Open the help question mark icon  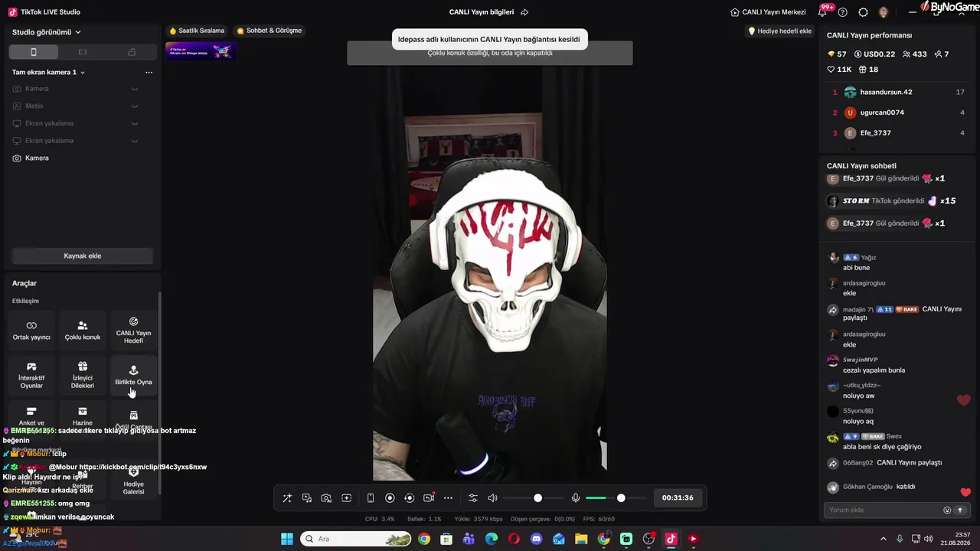pos(843,12)
